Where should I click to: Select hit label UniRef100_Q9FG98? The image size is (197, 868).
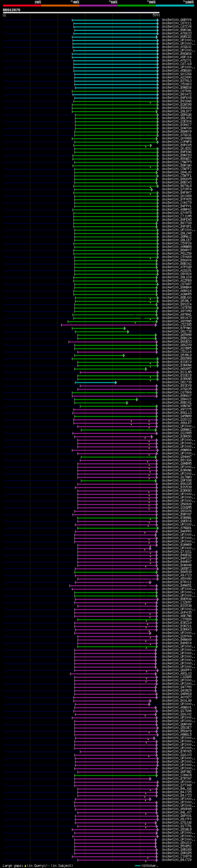pyautogui.click(x=176, y=481)
